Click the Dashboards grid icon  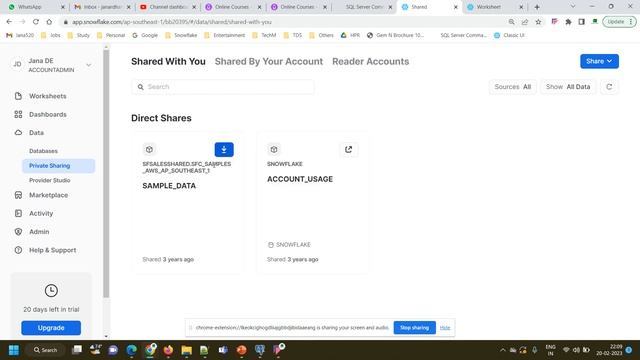(x=18, y=114)
